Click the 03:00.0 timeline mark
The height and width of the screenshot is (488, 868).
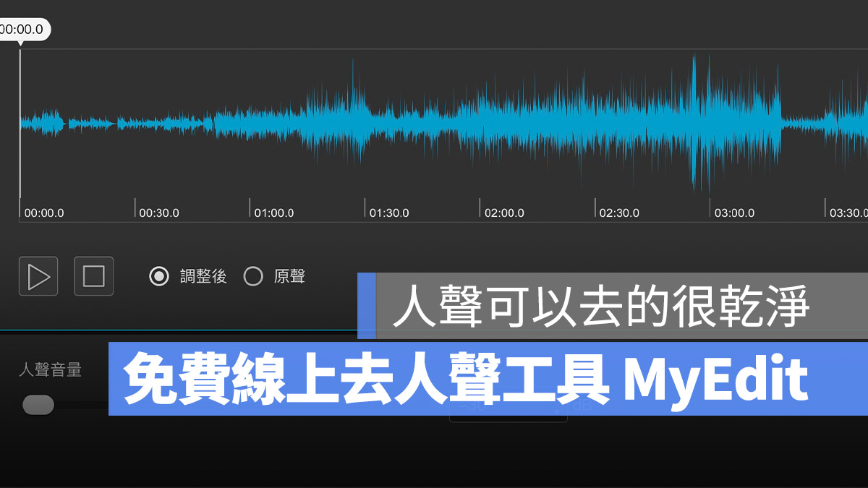click(734, 213)
